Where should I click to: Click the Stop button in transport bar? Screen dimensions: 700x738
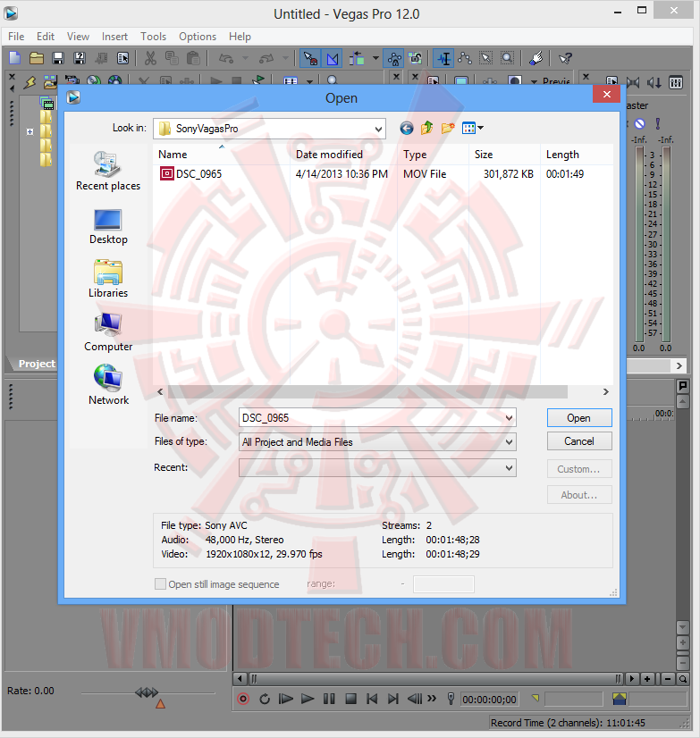tap(350, 699)
